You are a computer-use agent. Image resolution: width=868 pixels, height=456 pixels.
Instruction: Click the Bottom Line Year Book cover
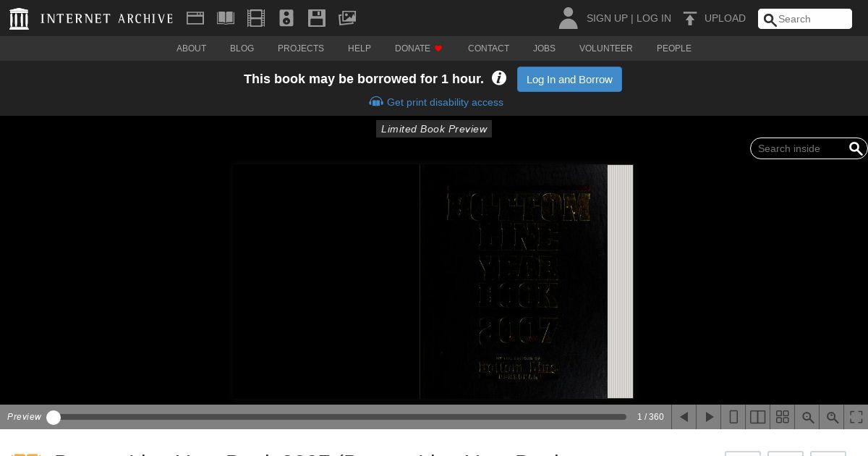[x=514, y=282]
